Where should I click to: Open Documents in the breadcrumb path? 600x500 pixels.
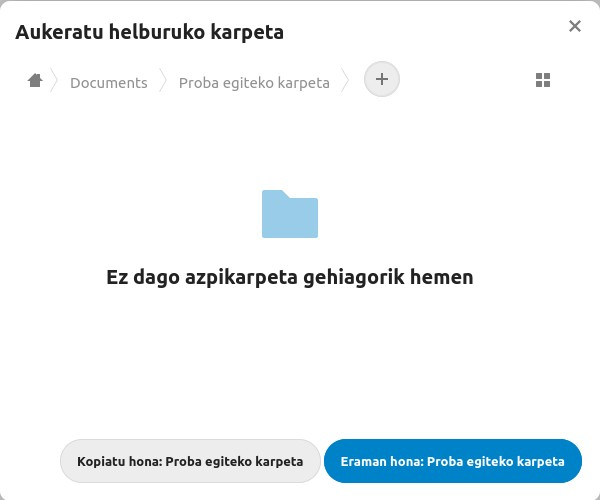(108, 82)
